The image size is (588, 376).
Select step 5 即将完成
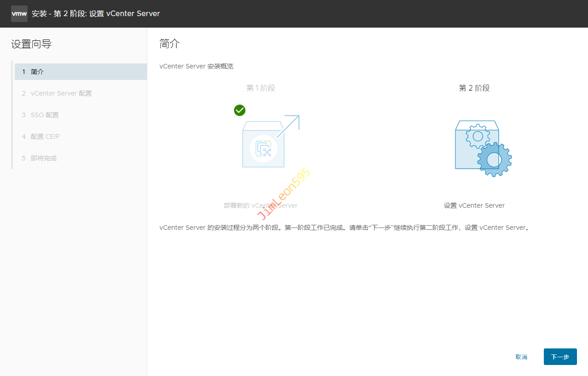(x=44, y=158)
